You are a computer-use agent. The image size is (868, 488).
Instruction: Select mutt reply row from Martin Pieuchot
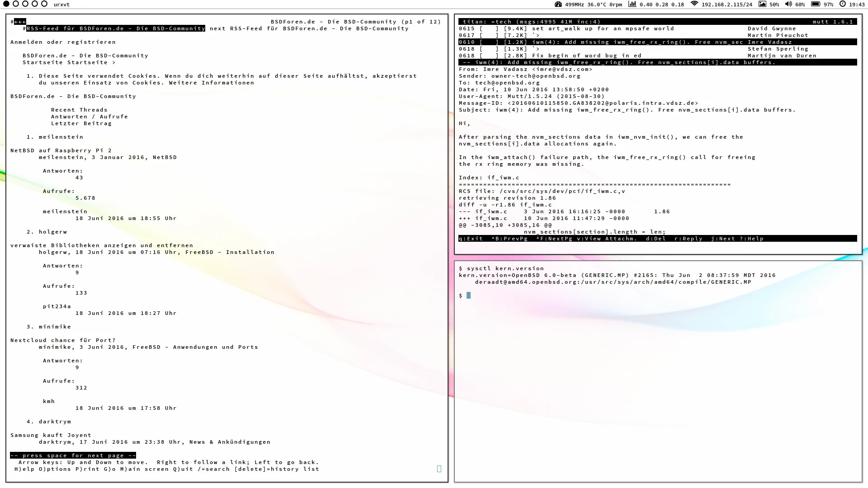(x=658, y=35)
